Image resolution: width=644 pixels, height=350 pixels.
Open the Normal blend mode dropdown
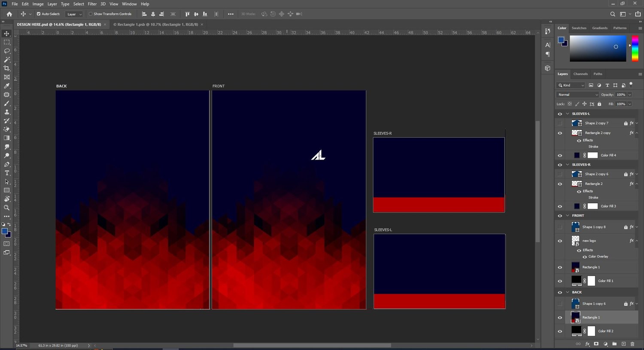tap(577, 94)
